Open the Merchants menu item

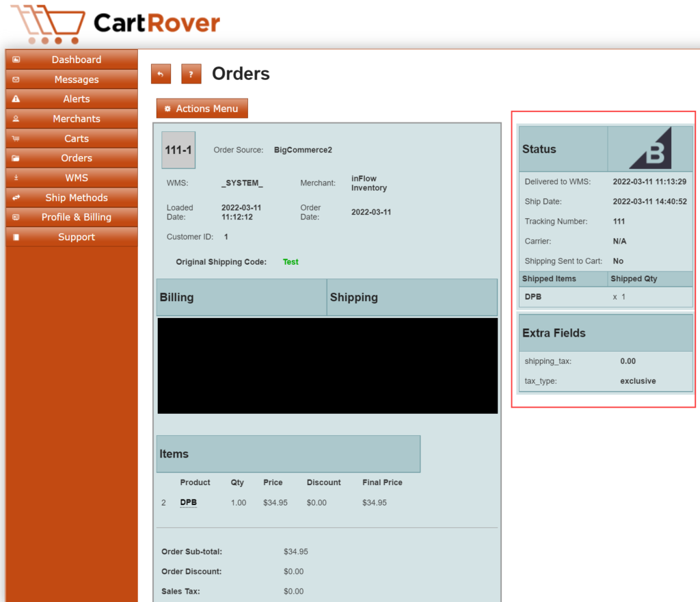click(71, 119)
